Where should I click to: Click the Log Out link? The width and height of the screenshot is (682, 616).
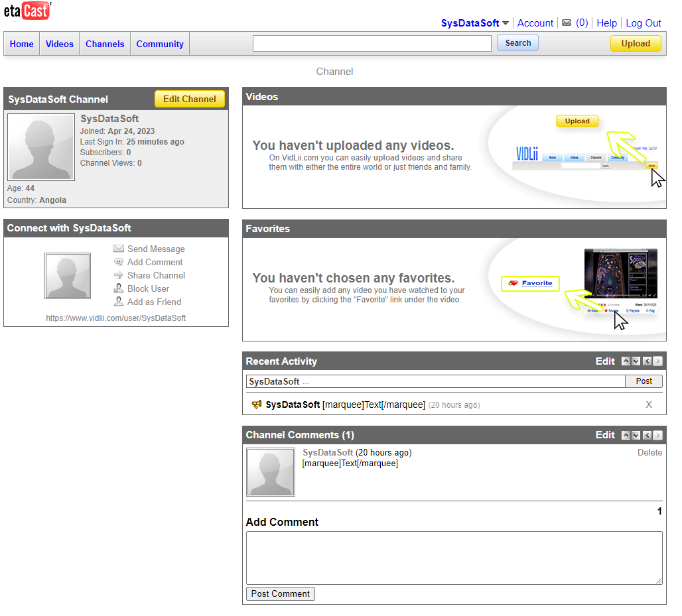click(x=643, y=23)
